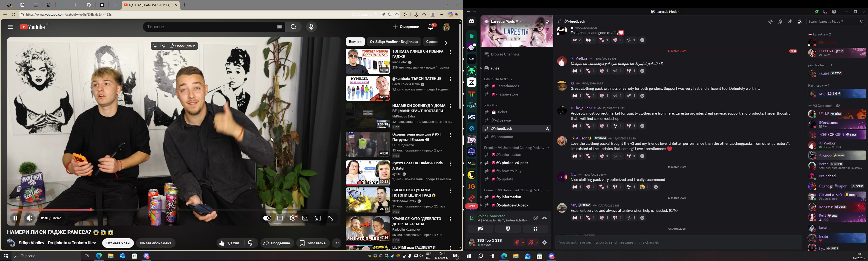Open microphone input options dropdown arrow

coord(523,243)
